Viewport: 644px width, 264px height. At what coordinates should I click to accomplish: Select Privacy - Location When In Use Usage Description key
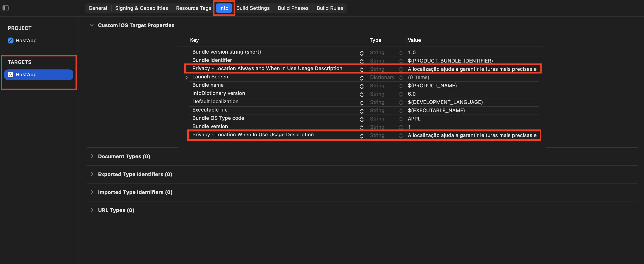pyautogui.click(x=253, y=135)
